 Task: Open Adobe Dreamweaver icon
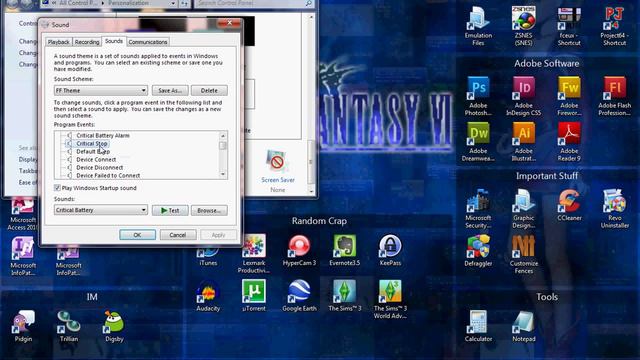tap(478, 142)
